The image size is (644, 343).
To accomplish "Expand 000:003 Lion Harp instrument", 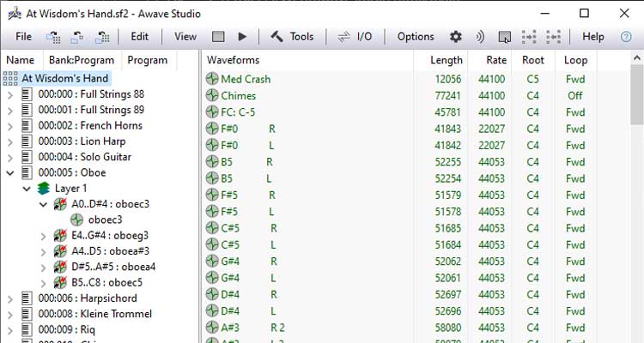I will click(x=10, y=142).
